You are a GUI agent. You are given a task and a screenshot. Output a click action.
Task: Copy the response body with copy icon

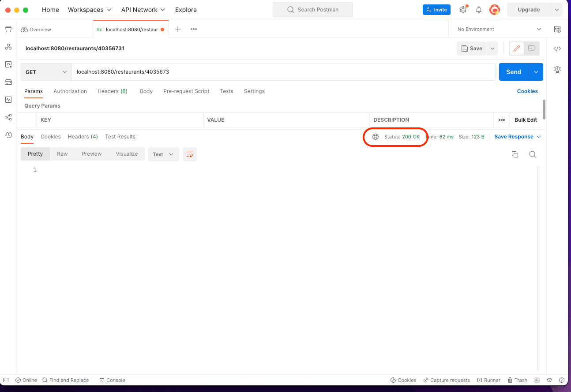pyautogui.click(x=515, y=154)
